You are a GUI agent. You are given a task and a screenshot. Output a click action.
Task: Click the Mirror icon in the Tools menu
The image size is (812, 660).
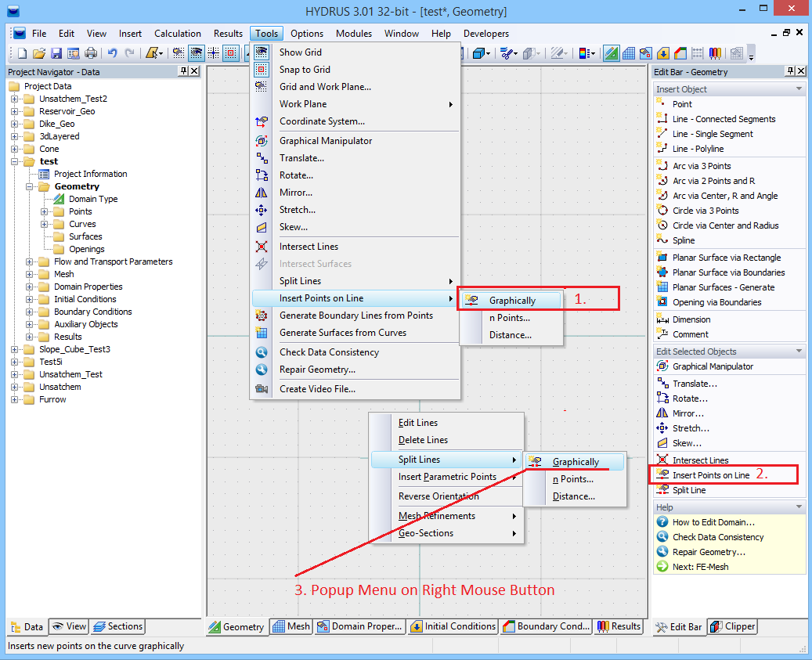point(262,193)
